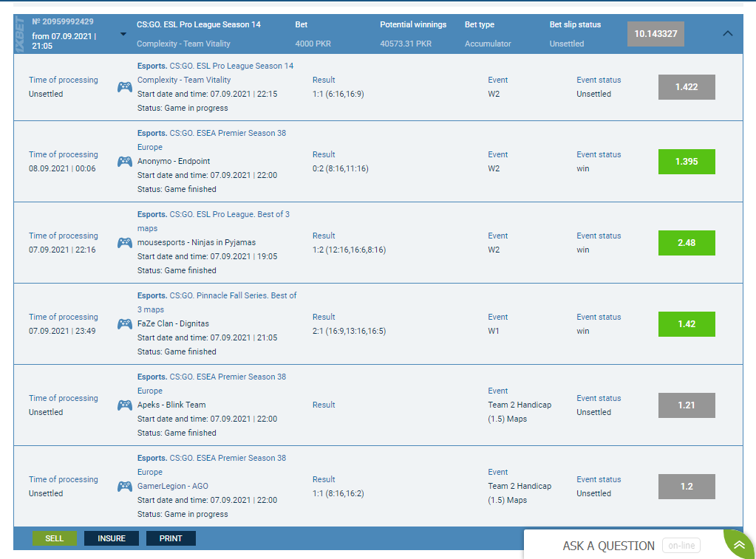The height and width of the screenshot is (559, 756).
Task: Click gamepad icon for Apeks - Blink Team
Action: pyautogui.click(x=125, y=405)
